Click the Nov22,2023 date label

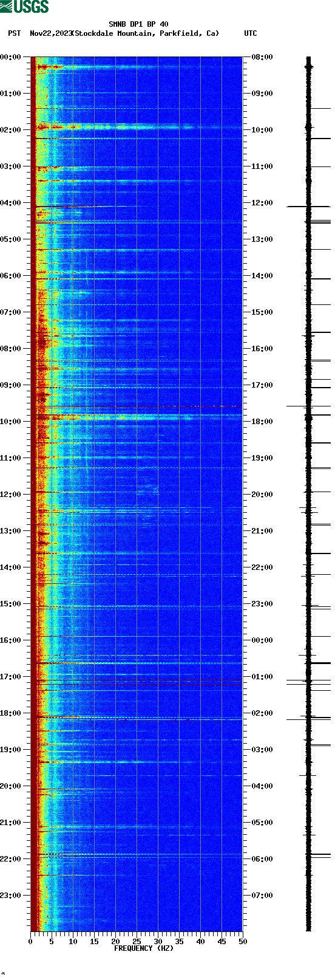click(x=50, y=33)
